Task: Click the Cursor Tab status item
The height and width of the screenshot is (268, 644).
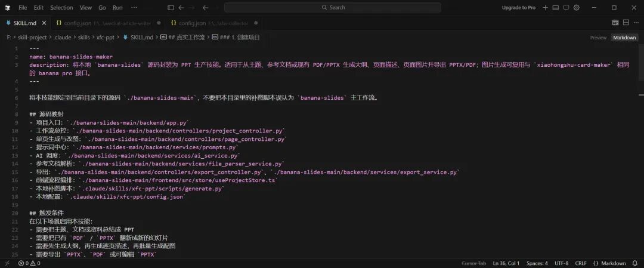Action: 473,263
